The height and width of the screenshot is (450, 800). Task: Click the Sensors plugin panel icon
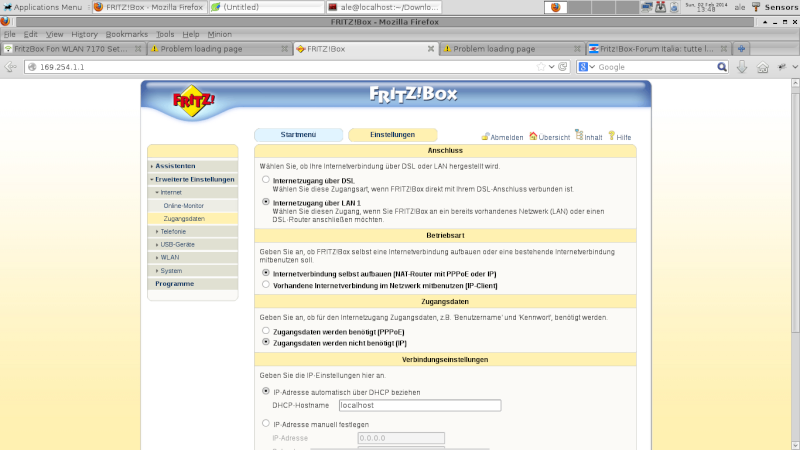(x=756, y=7)
